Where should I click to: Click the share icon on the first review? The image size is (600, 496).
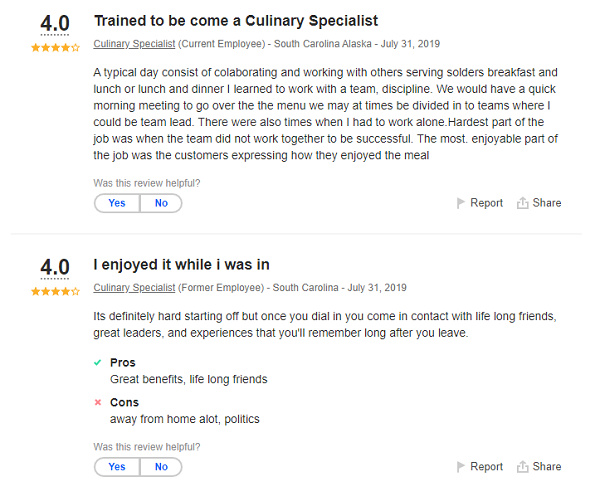click(522, 203)
